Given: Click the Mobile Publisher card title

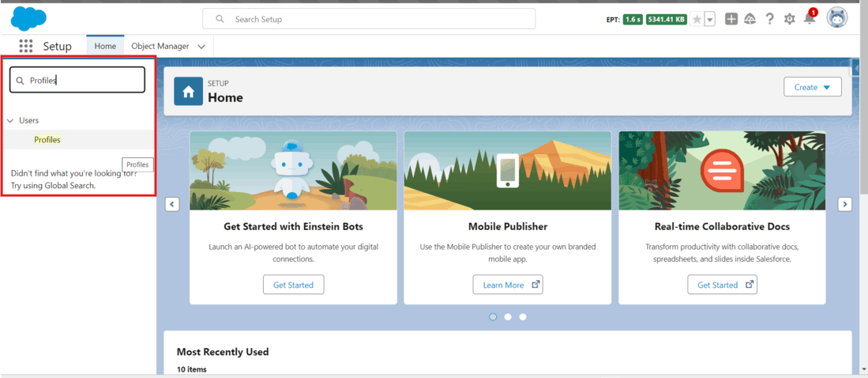Looking at the screenshot, I should (x=508, y=227).
